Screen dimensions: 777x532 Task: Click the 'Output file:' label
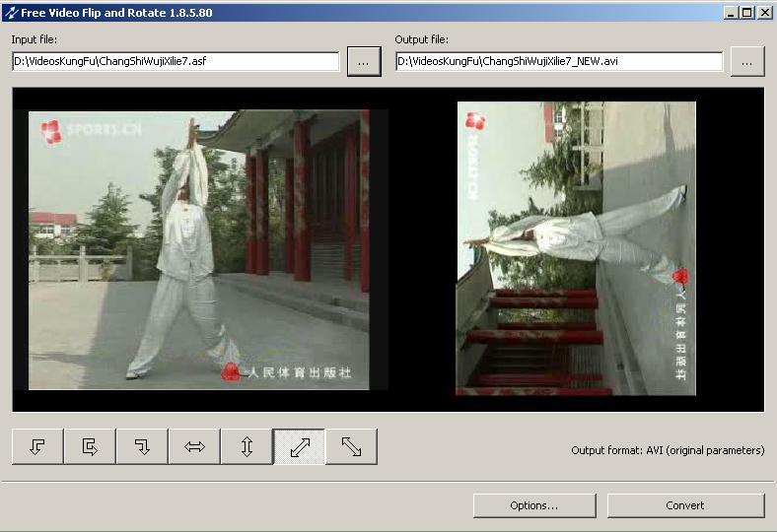[x=422, y=39]
